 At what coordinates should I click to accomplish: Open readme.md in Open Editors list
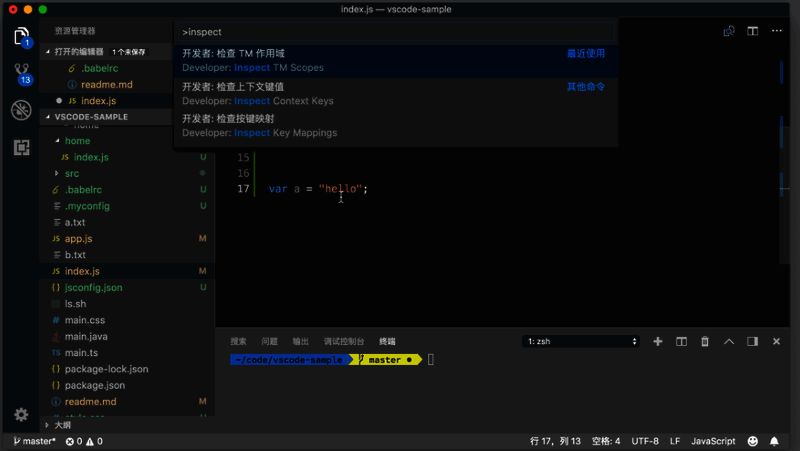[x=106, y=85]
